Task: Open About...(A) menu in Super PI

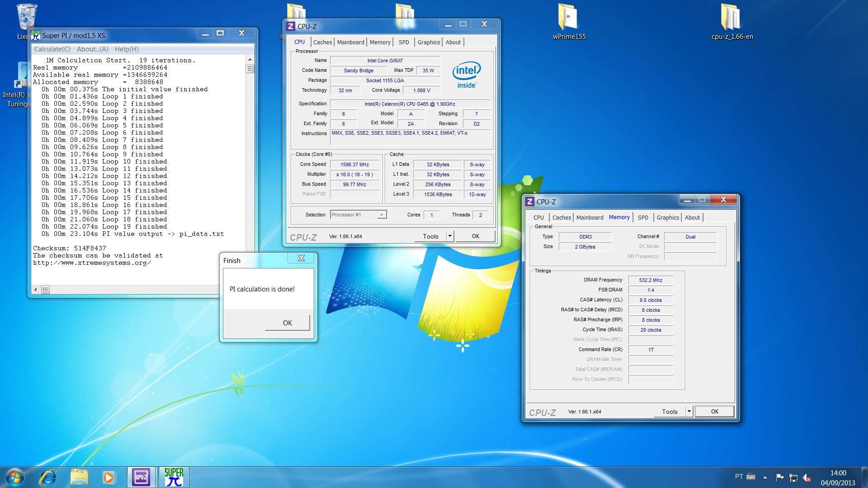Action: click(x=93, y=49)
